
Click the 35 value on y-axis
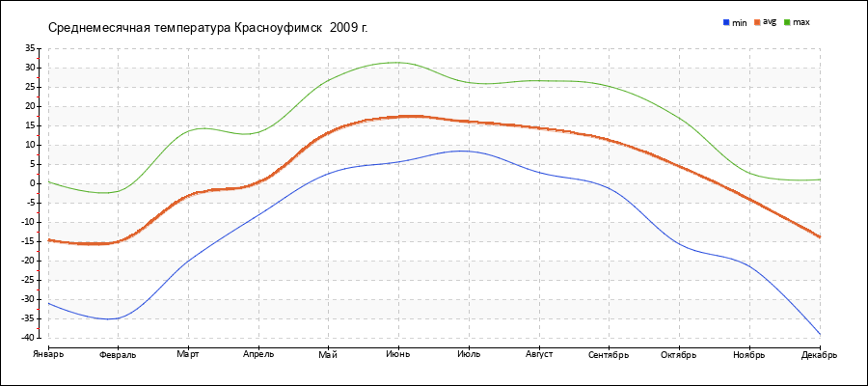(x=29, y=48)
